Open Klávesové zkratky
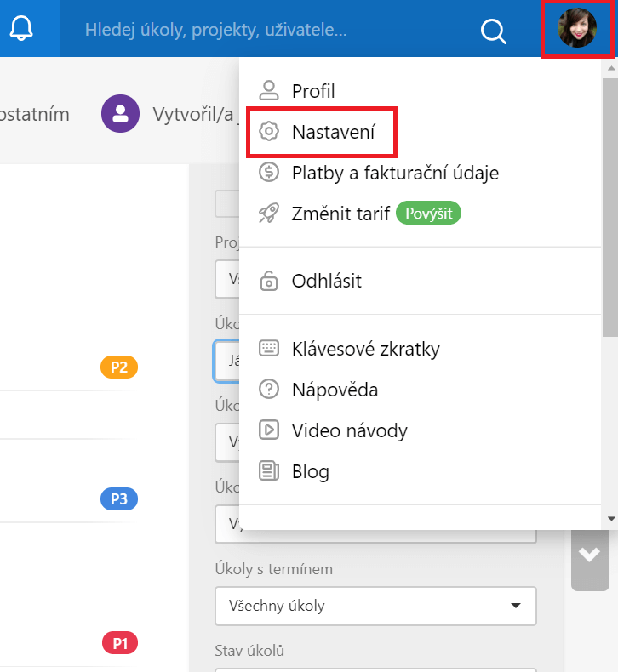The height and width of the screenshot is (672, 618). (x=365, y=349)
